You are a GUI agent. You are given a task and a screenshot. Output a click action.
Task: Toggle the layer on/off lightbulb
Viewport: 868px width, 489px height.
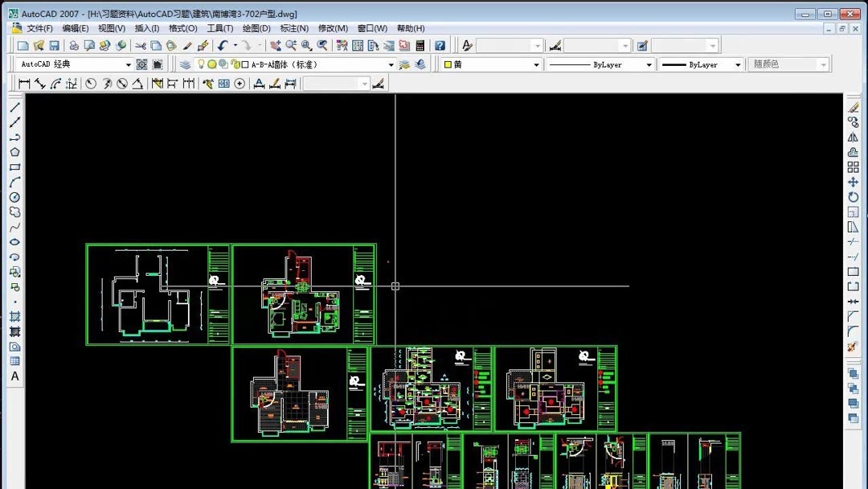201,64
